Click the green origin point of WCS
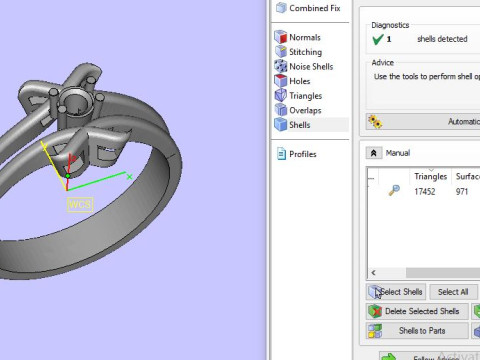 pyautogui.click(x=68, y=176)
